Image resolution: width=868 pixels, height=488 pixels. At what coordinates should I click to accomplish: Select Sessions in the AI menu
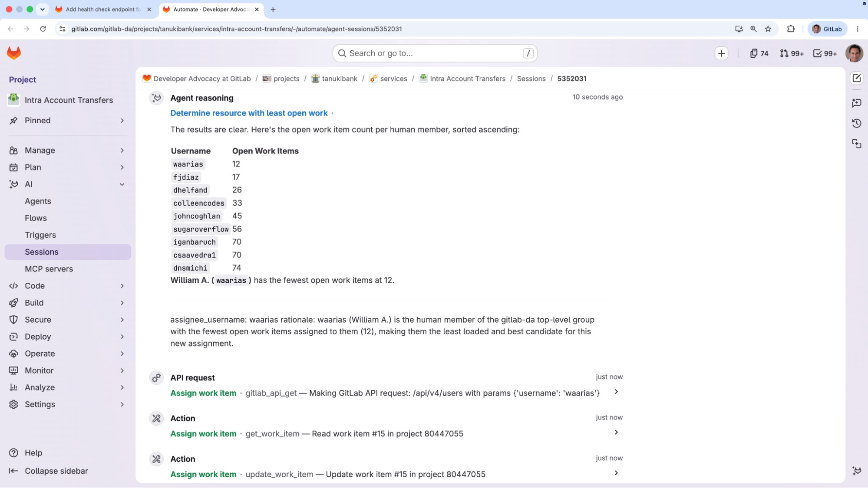(67, 252)
